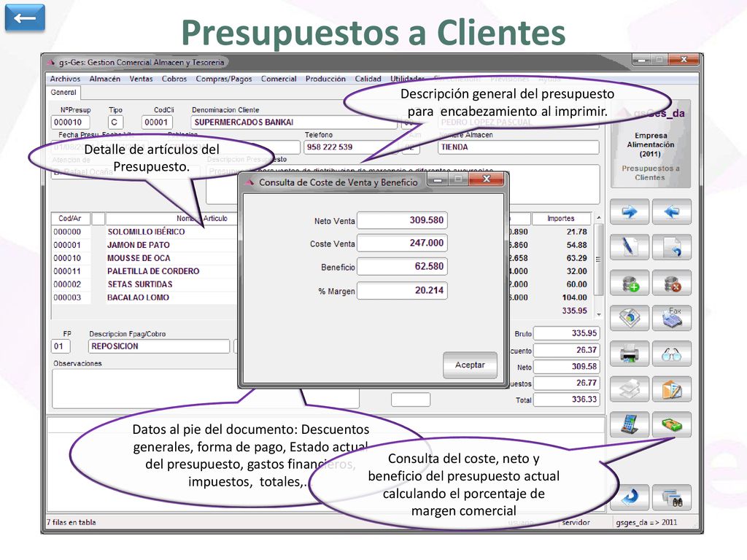This screenshot has height=560, width=747.
Task: Open the Producción menu
Action: pyautogui.click(x=325, y=79)
